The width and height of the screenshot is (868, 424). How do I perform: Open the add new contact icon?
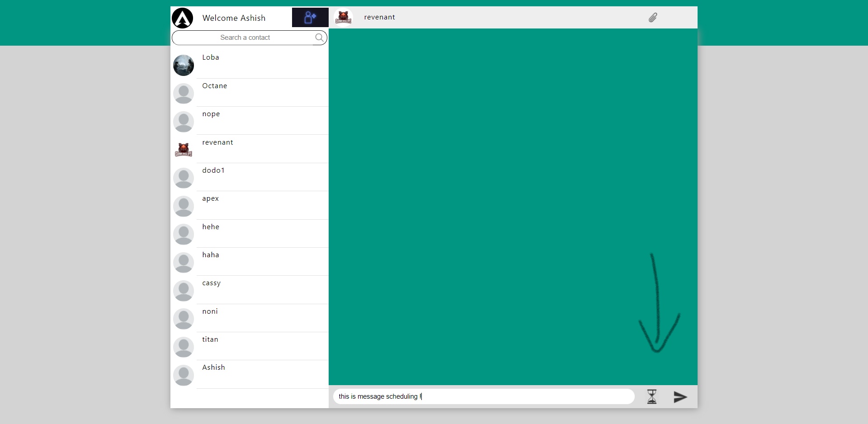click(309, 17)
